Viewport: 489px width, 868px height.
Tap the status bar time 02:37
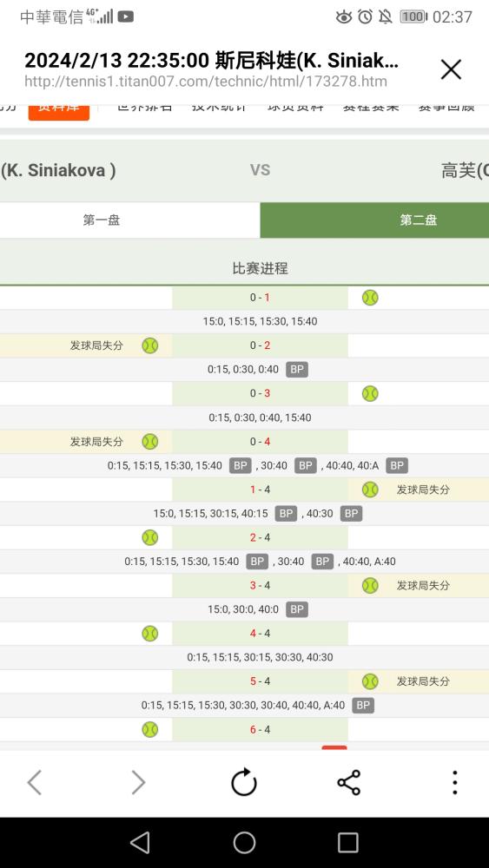[453, 17]
